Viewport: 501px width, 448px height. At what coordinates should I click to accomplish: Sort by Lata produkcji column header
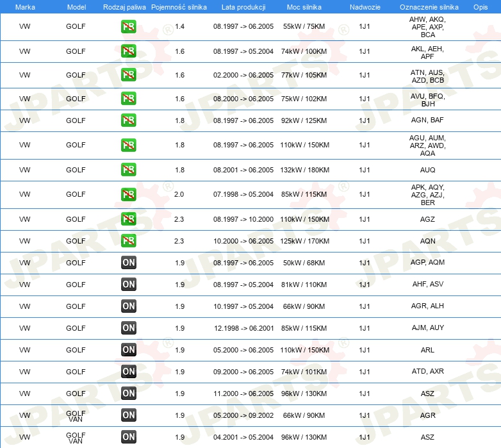click(243, 7)
